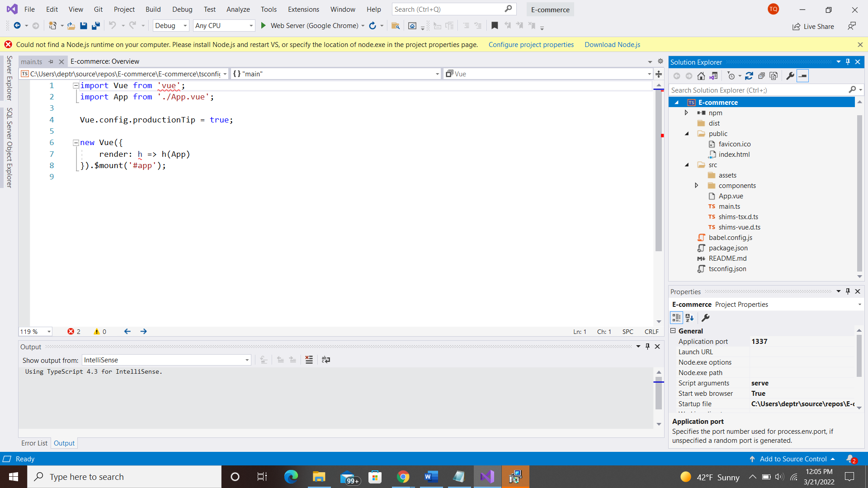Toggle Preview Selected Items in Solution Explorer
Viewport: 868px width, 488px height.
pos(803,76)
